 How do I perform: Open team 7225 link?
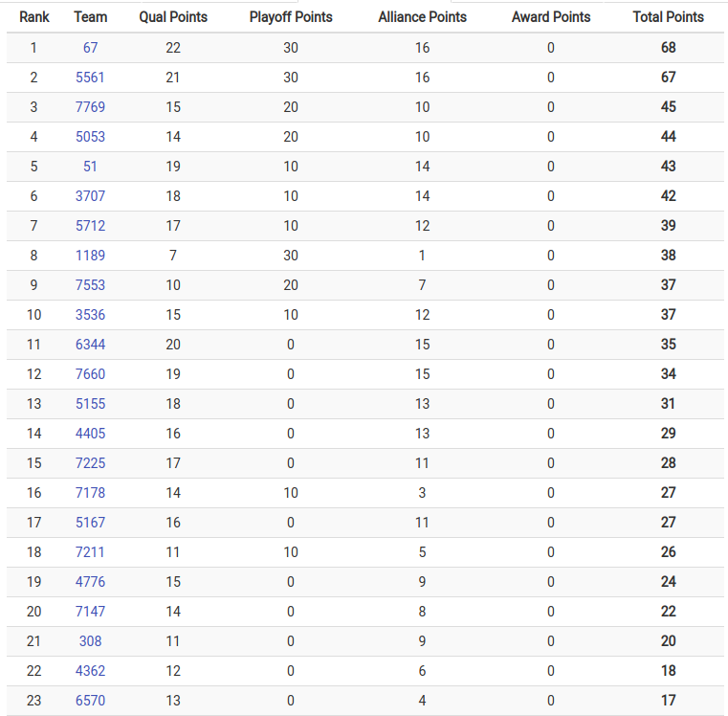tap(90, 463)
